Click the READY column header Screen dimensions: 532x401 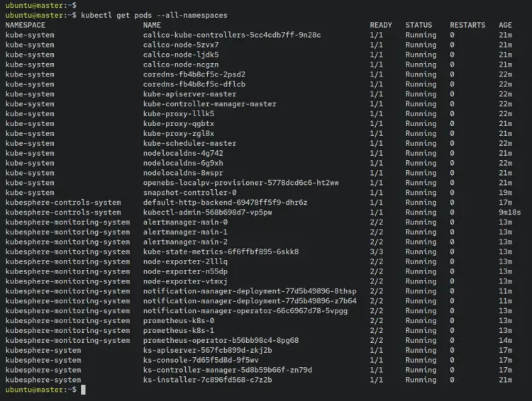coord(380,25)
